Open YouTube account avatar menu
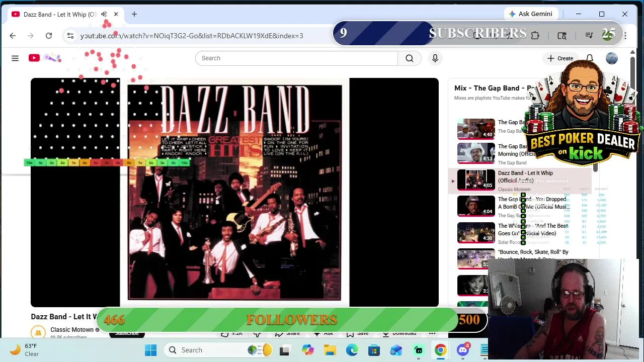The width and height of the screenshot is (644, 362). pos(612,58)
